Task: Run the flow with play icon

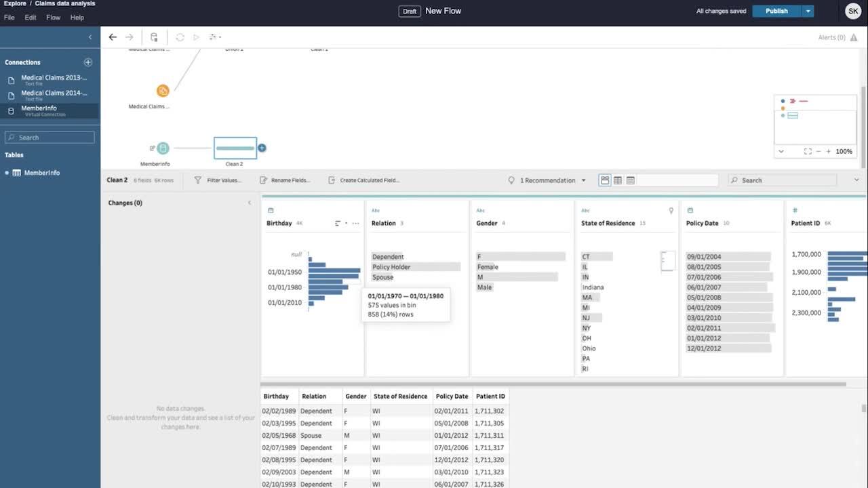Action: 197,37
